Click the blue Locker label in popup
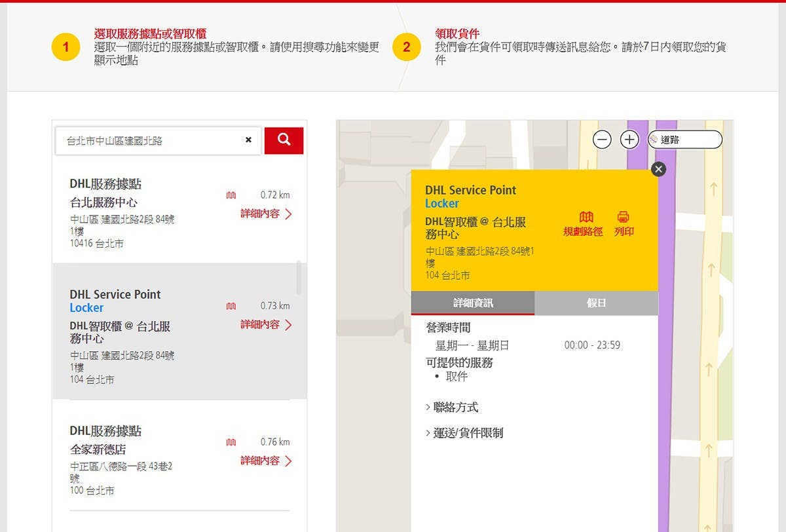The height and width of the screenshot is (532, 786). tap(442, 204)
